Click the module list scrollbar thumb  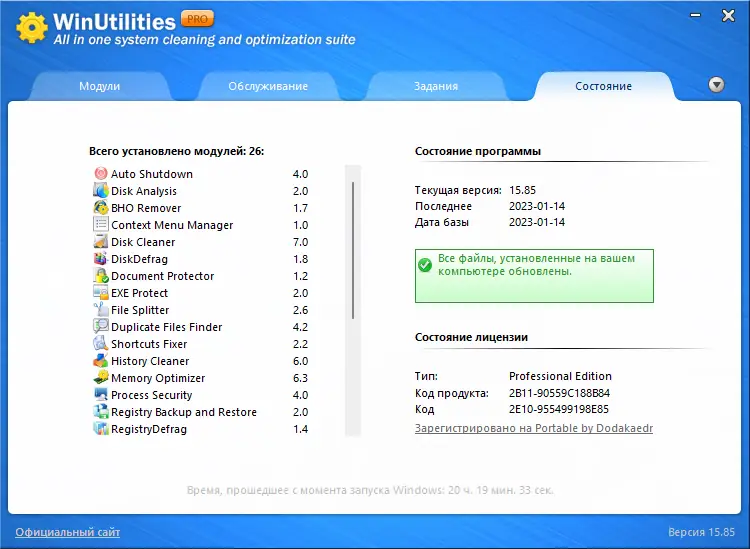[x=353, y=250]
